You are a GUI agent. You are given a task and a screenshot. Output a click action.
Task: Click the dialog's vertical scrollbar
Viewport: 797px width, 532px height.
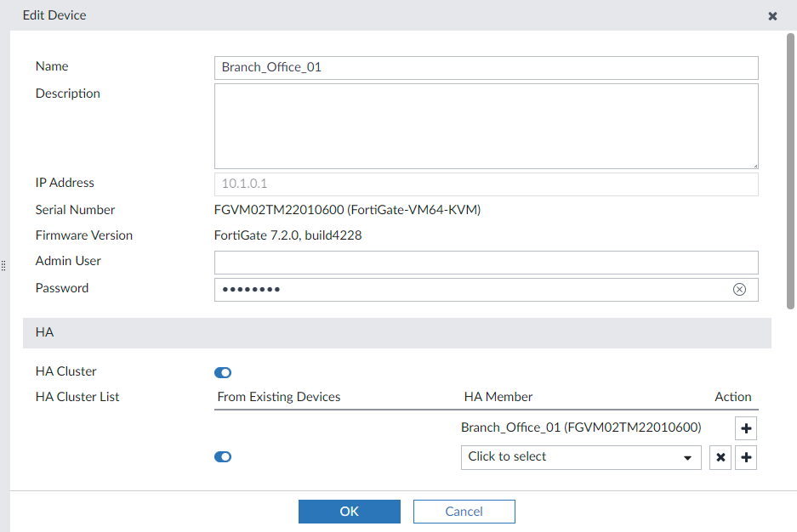(x=791, y=170)
